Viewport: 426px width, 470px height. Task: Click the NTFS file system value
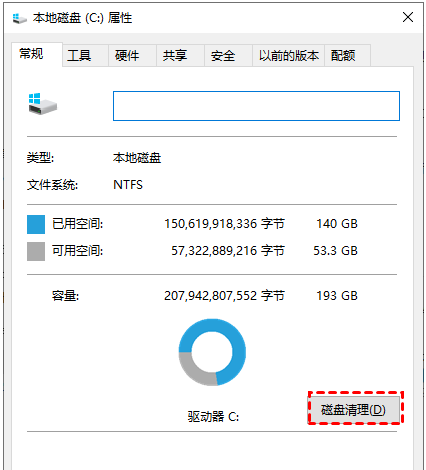[x=128, y=185]
